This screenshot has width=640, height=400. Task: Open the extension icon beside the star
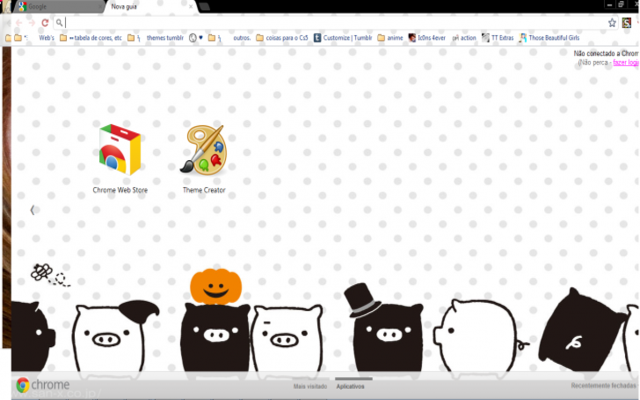click(x=627, y=23)
